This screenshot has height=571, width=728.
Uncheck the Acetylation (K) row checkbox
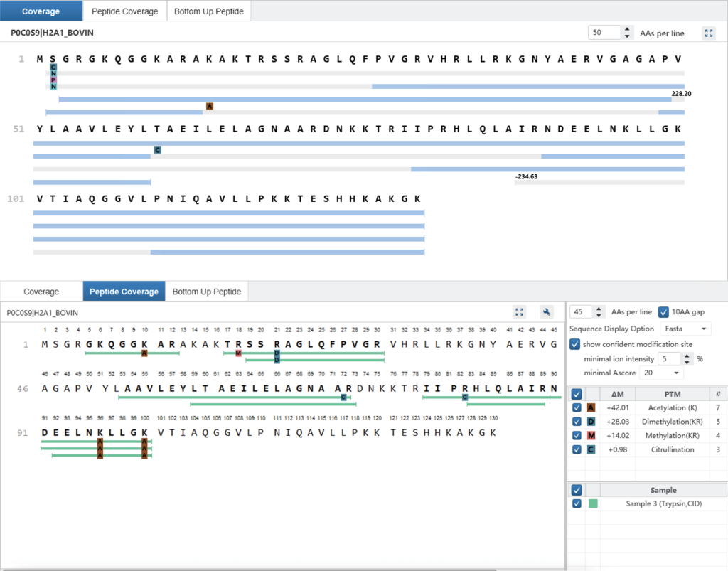tap(576, 408)
